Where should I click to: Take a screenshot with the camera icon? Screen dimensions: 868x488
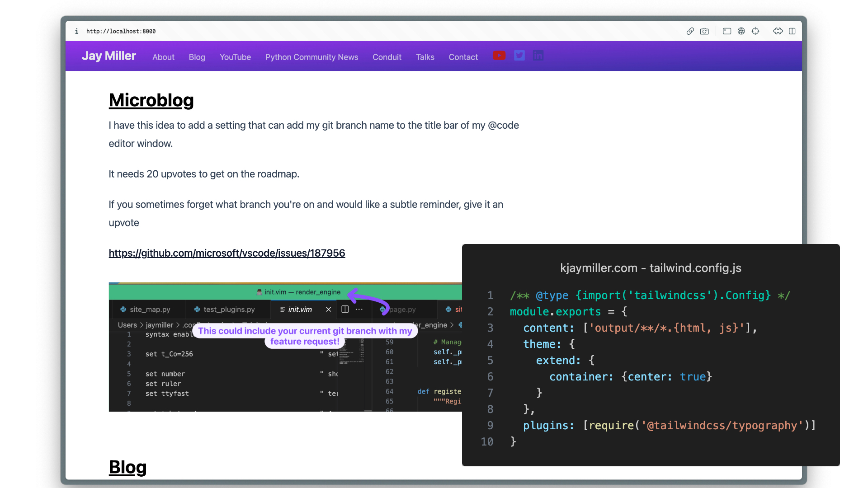coord(704,31)
